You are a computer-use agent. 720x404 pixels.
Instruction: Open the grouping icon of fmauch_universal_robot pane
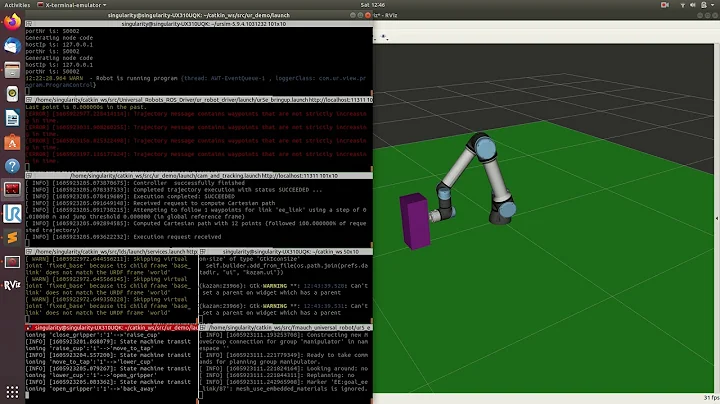coord(202,327)
